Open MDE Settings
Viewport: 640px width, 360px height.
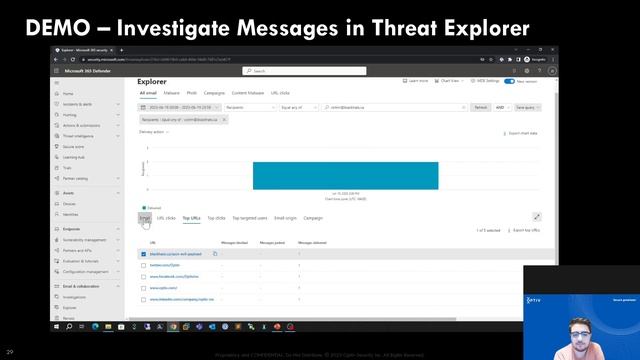coord(485,81)
